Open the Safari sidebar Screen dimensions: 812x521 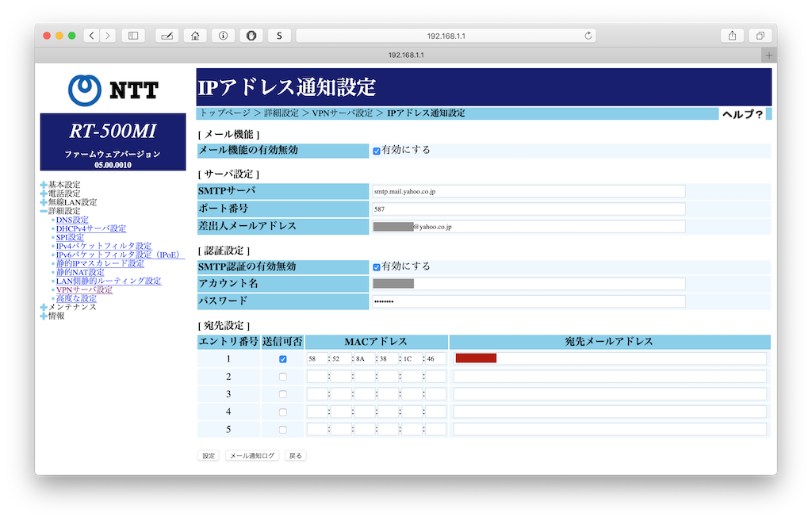tap(132, 35)
